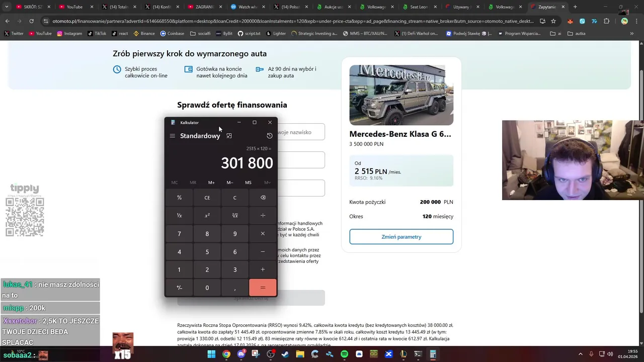Viewport: 644px width, 362px height.
Task: Click digit 7 in Calculator
Action: click(179, 234)
